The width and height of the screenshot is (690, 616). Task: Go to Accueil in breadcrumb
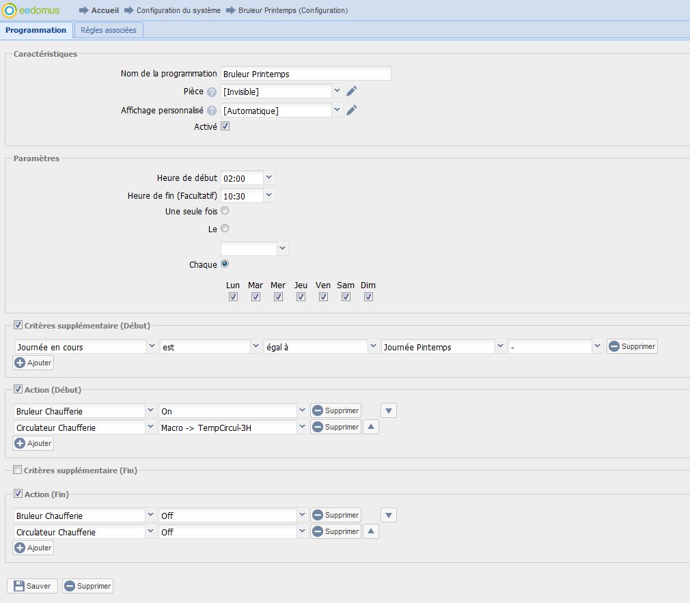point(105,10)
